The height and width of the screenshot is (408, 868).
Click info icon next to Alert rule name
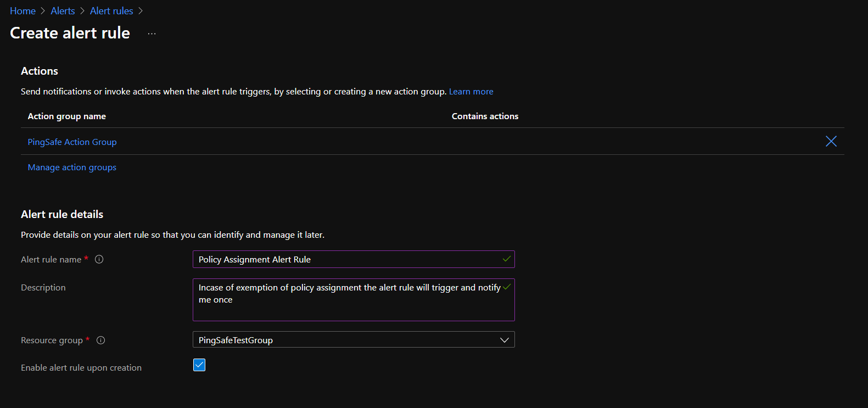99,259
